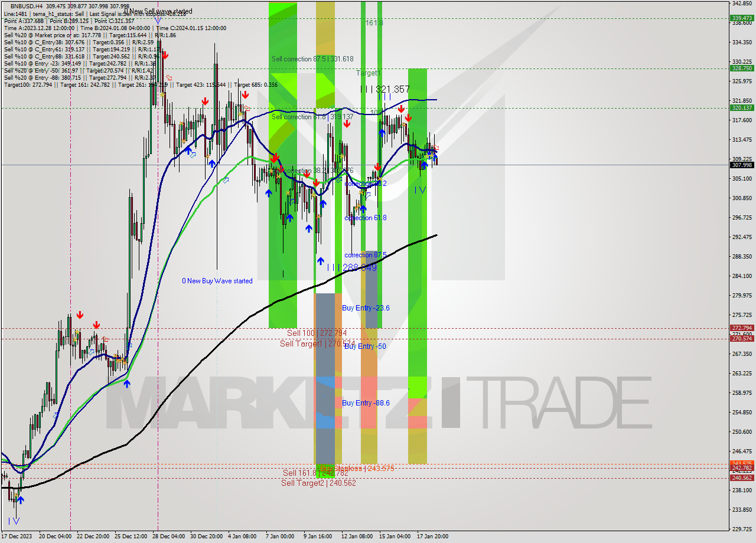The width and height of the screenshot is (756, 543).
Task: Click the '17 Dec 2023' date label
Action: point(17,537)
